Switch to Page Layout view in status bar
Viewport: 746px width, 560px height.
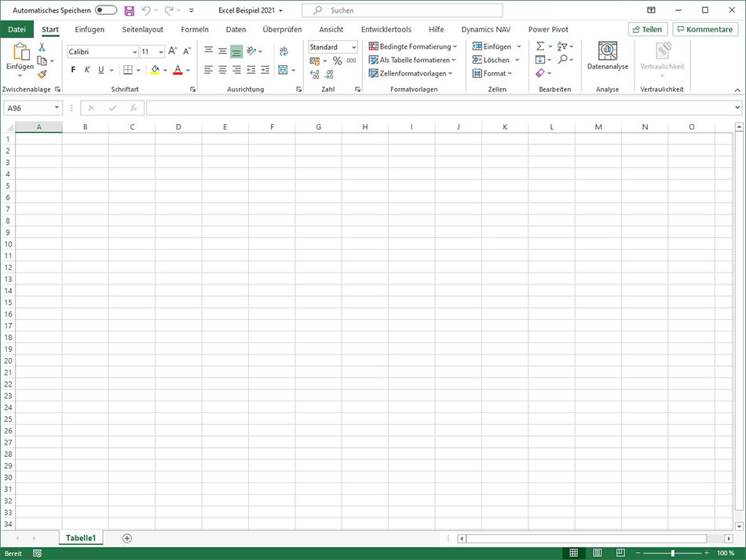tap(597, 553)
